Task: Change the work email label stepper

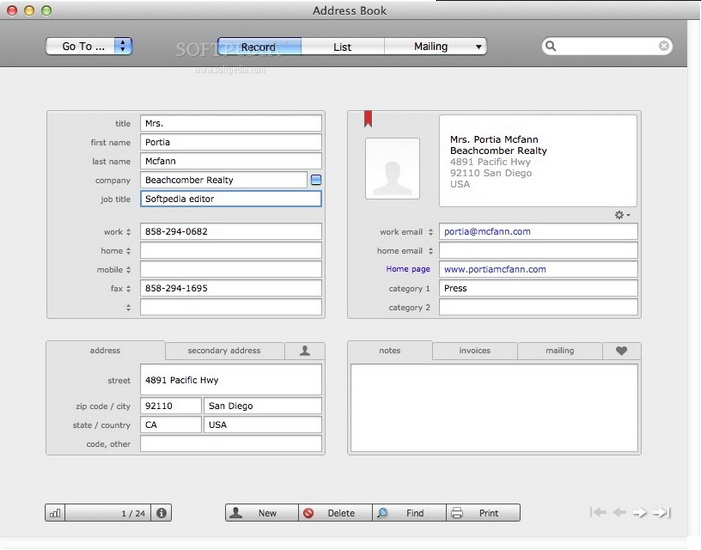Action: pyautogui.click(x=431, y=232)
